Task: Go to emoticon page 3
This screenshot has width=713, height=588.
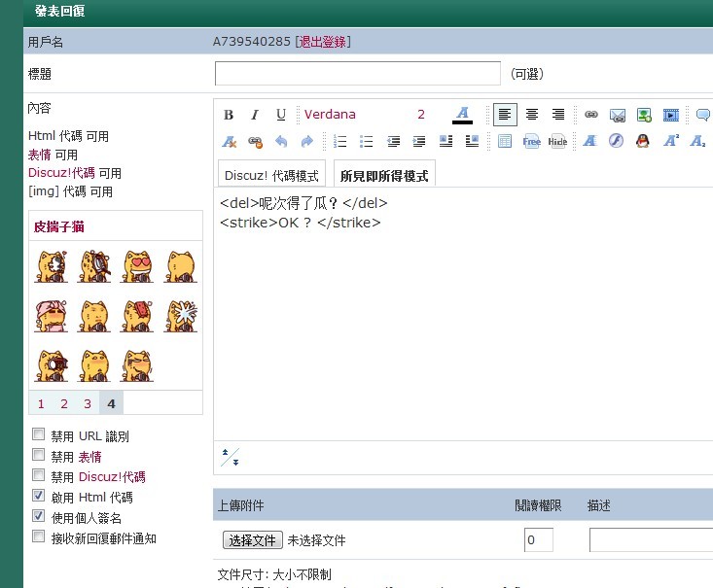Action: pos(88,403)
